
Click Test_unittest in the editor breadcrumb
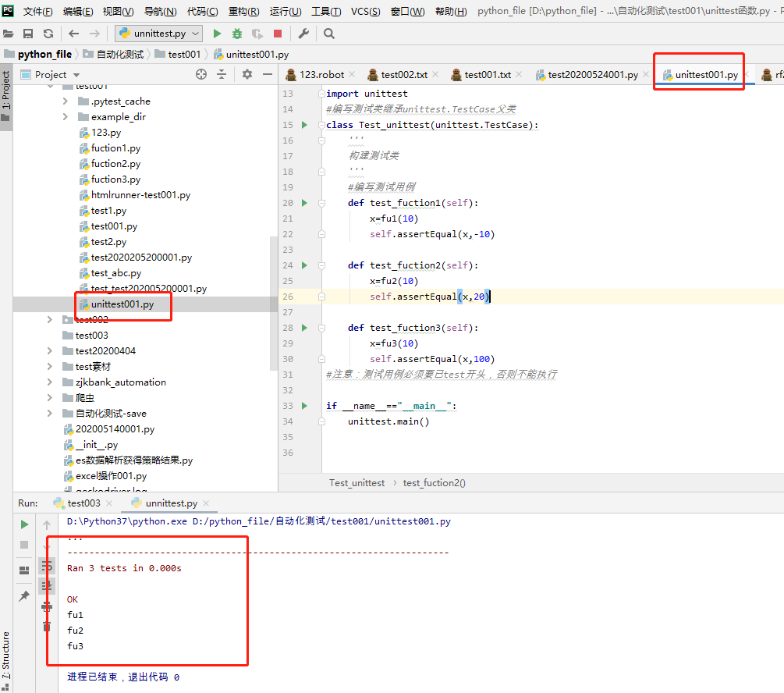(x=357, y=483)
